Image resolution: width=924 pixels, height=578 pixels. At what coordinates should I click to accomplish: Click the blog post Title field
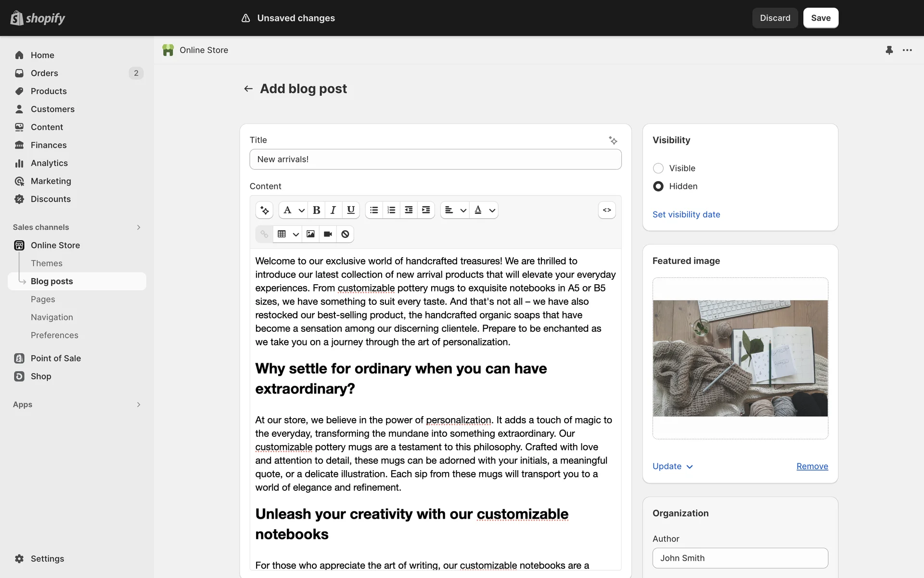click(435, 159)
